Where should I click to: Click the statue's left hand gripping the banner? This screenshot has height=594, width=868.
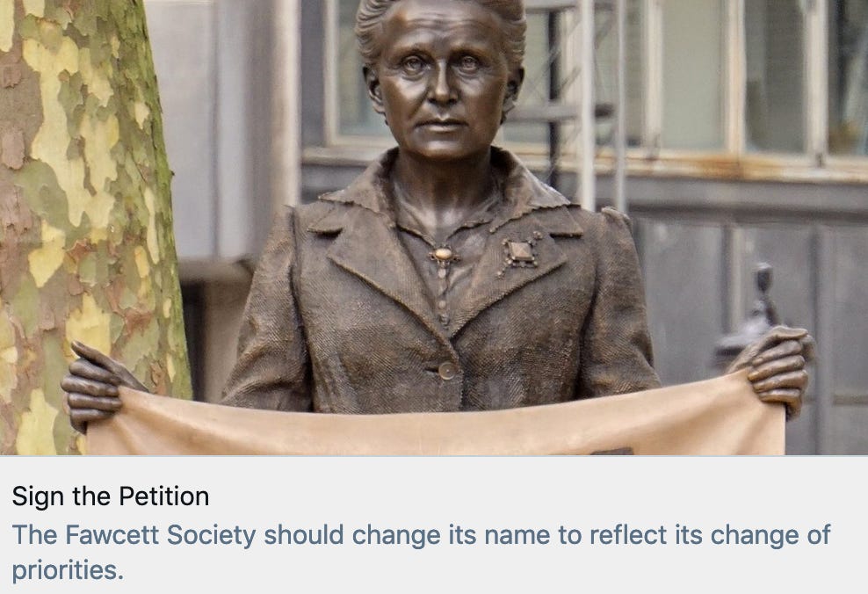776,370
